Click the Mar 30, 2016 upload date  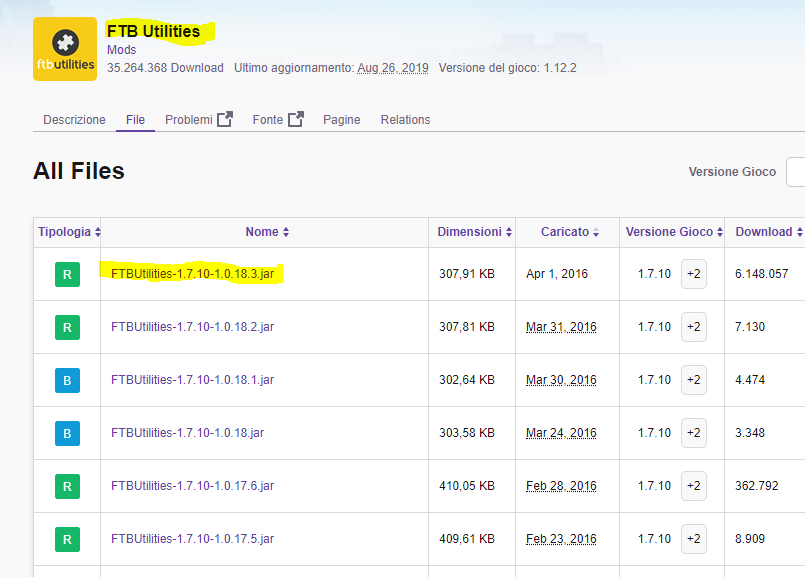561,380
